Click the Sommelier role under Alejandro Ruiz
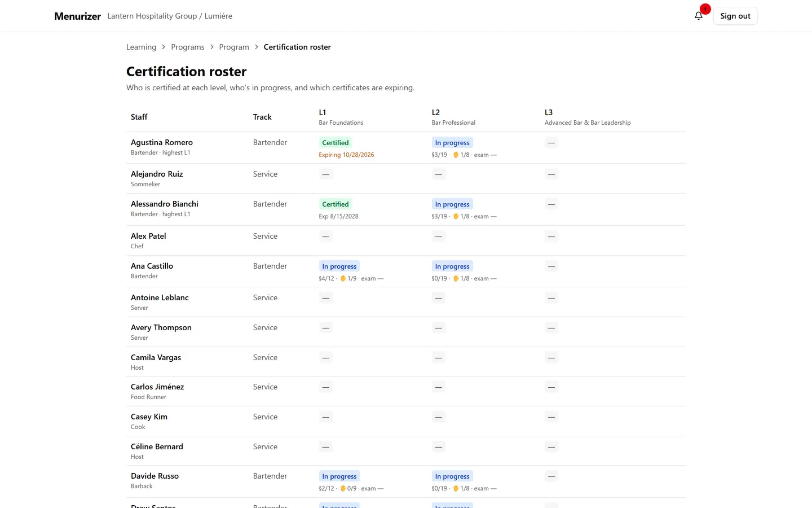 [x=145, y=184]
